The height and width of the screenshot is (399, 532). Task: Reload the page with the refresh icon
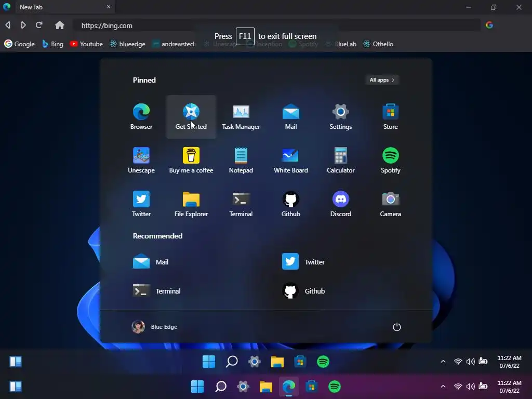[39, 25]
